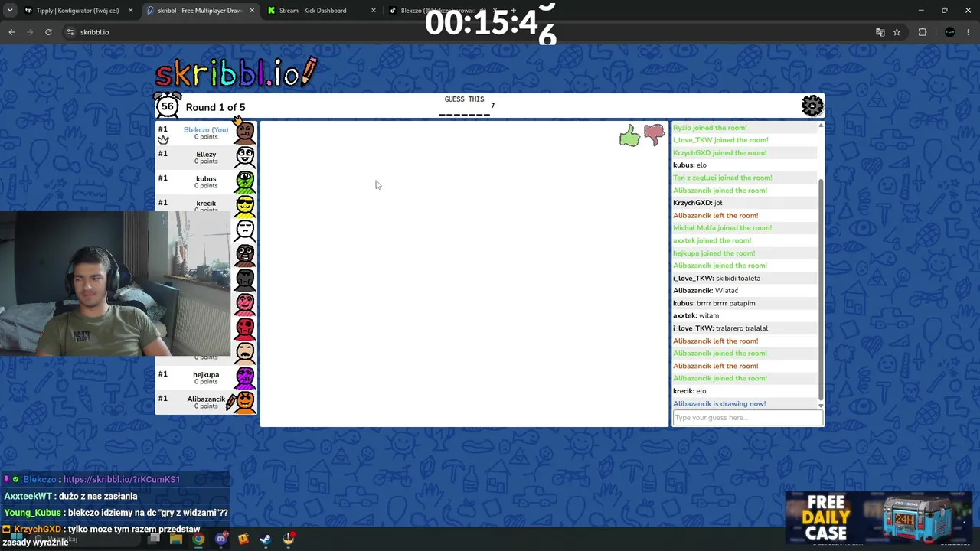Click hejkupa's purple avatar

[245, 377]
